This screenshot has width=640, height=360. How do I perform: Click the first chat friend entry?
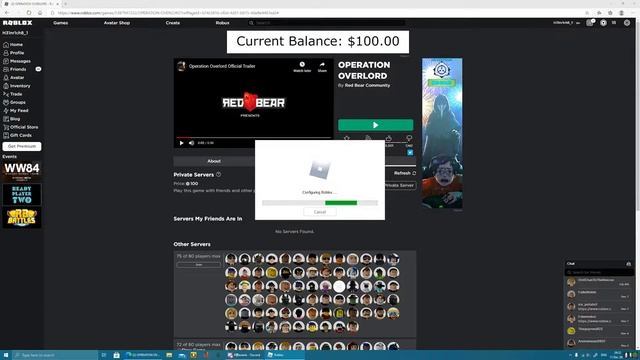[x=599, y=282]
